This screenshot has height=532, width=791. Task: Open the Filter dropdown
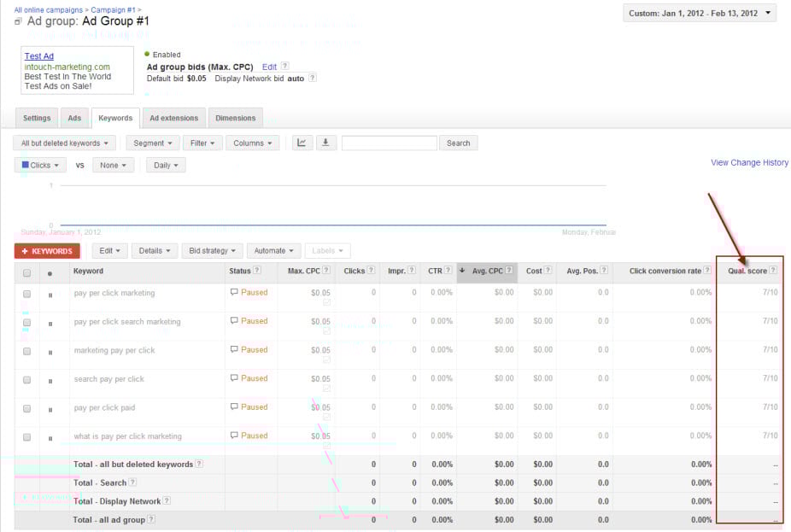[202, 143]
